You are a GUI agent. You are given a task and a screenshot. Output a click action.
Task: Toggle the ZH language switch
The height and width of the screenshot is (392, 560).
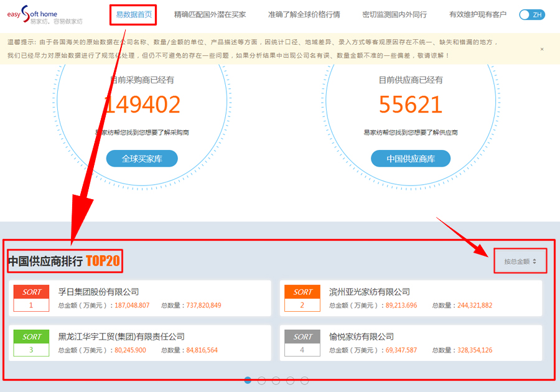(x=532, y=15)
